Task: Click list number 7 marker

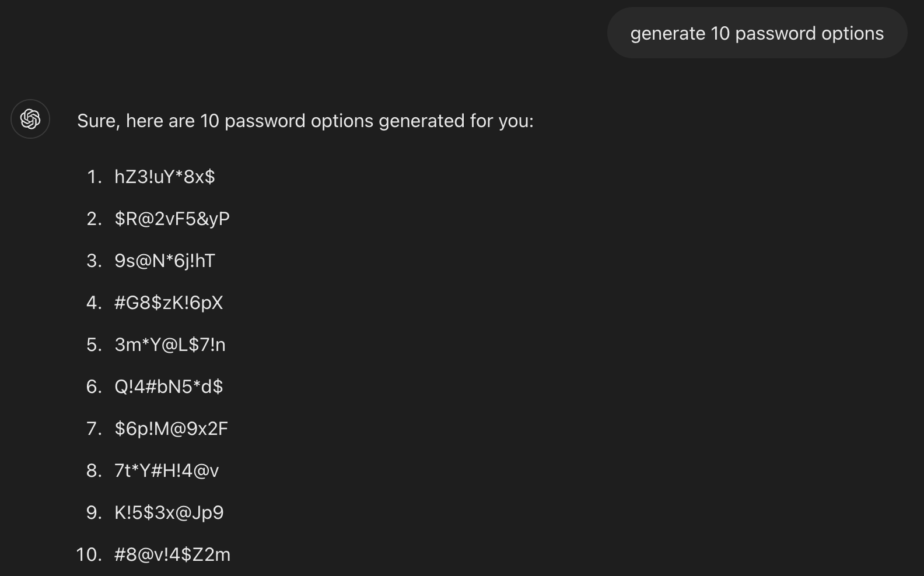Action: click(x=94, y=429)
